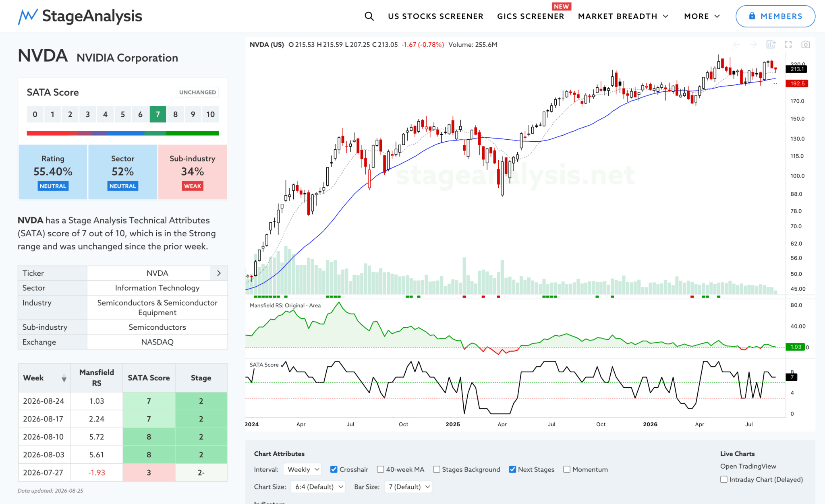825x504 pixels.
Task: Enter fullscreen chart mode
Action: pyautogui.click(x=788, y=45)
